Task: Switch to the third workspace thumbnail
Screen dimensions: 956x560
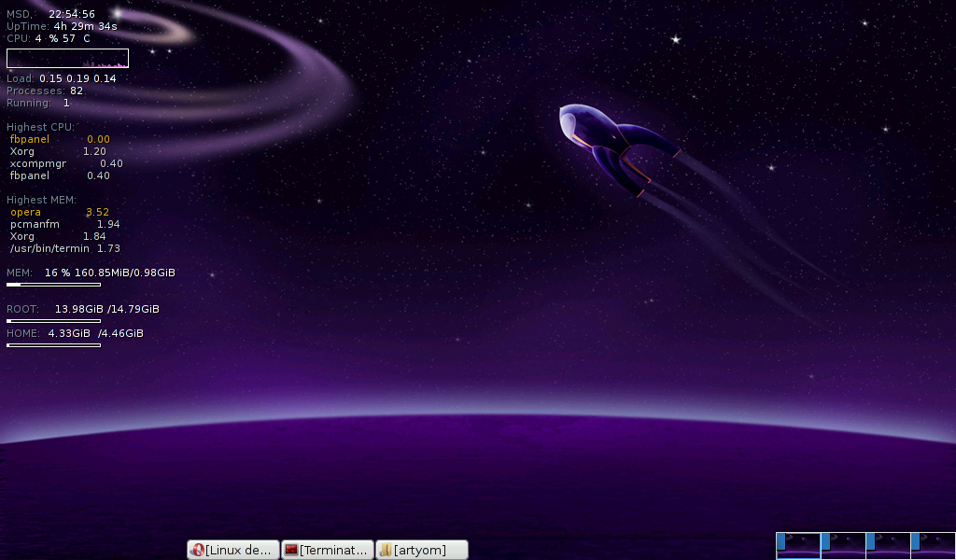Action: (889, 545)
